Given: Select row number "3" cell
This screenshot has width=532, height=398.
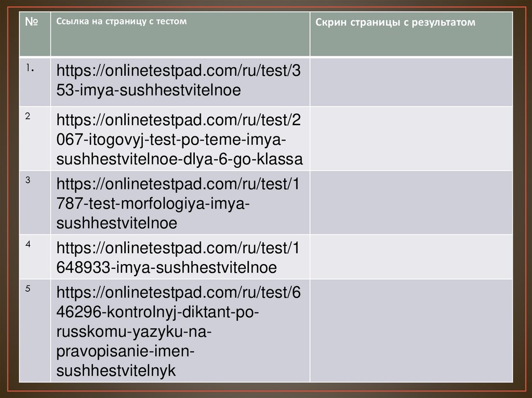Looking at the screenshot, I should tap(35, 202).
